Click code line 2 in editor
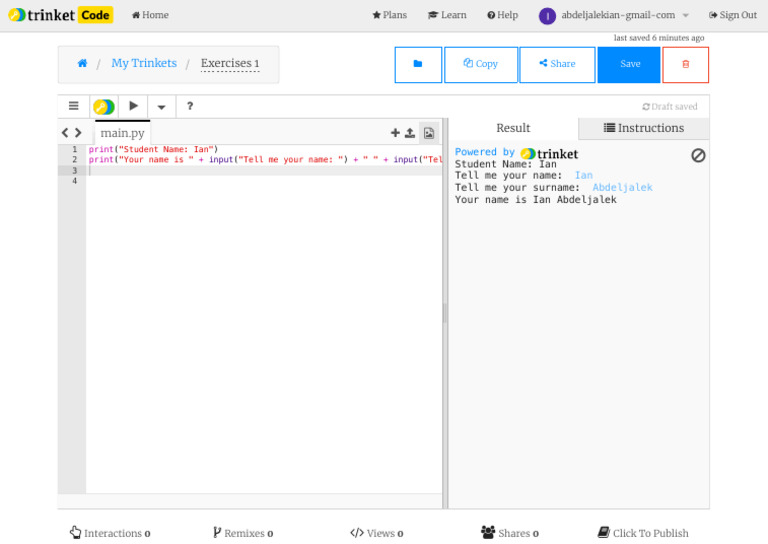768x544 pixels. [264, 160]
